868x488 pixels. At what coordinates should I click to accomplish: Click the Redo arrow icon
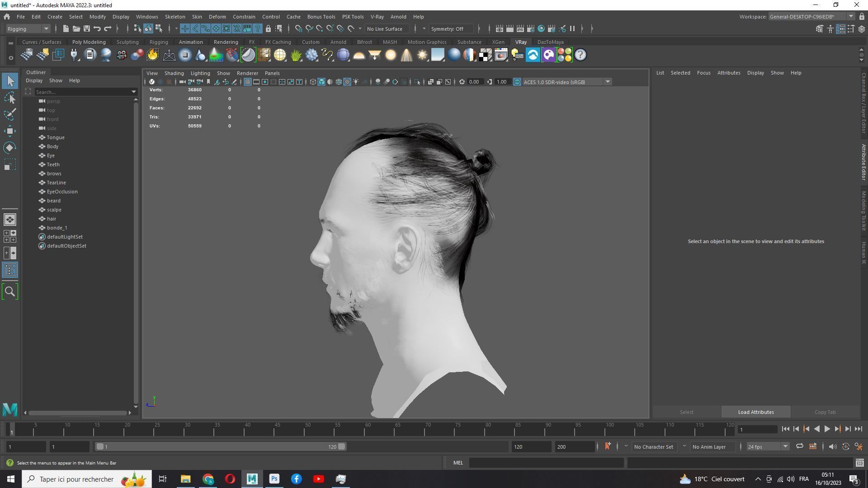pyautogui.click(x=108, y=28)
